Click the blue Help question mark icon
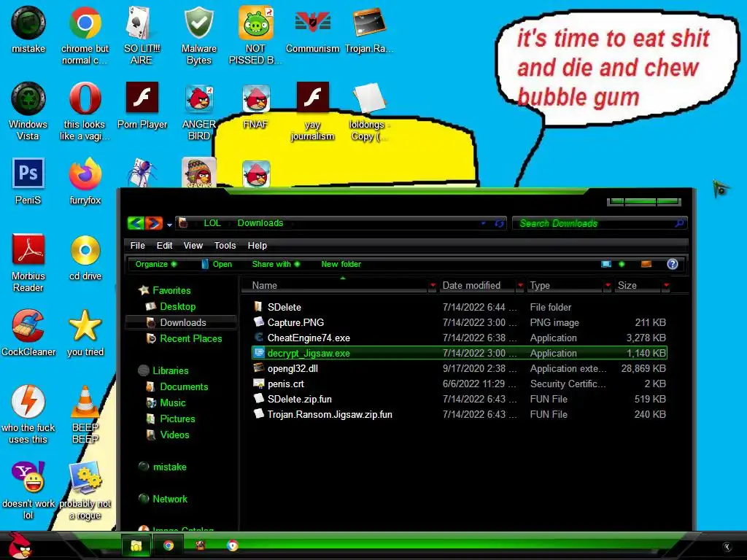Viewport: 747px width, 560px height. (672, 264)
